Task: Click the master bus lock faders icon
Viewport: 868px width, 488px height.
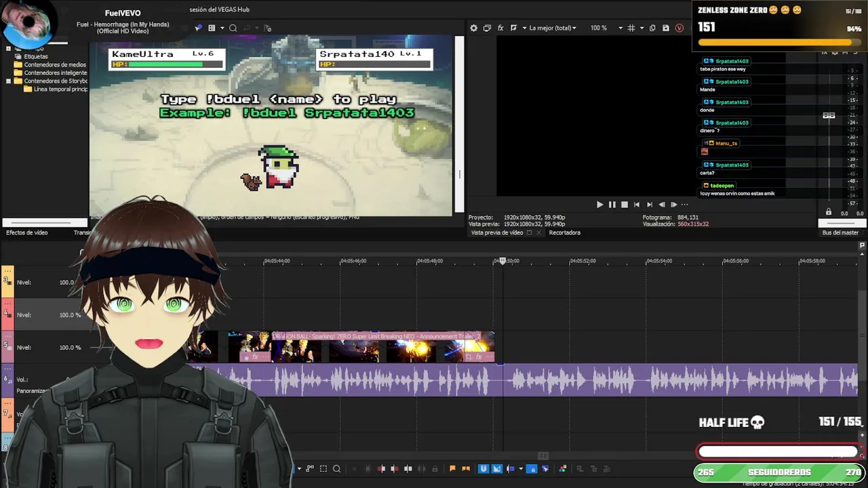Action: (x=828, y=212)
